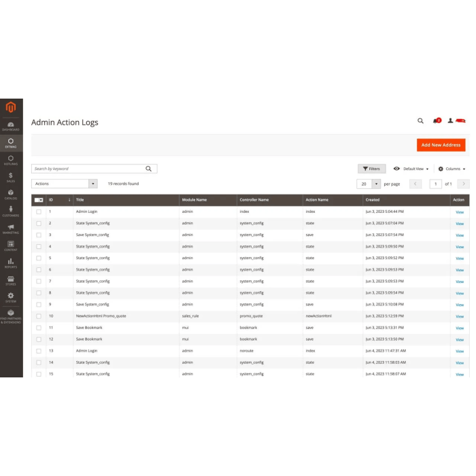Open the notifications bell icon

(437, 121)
